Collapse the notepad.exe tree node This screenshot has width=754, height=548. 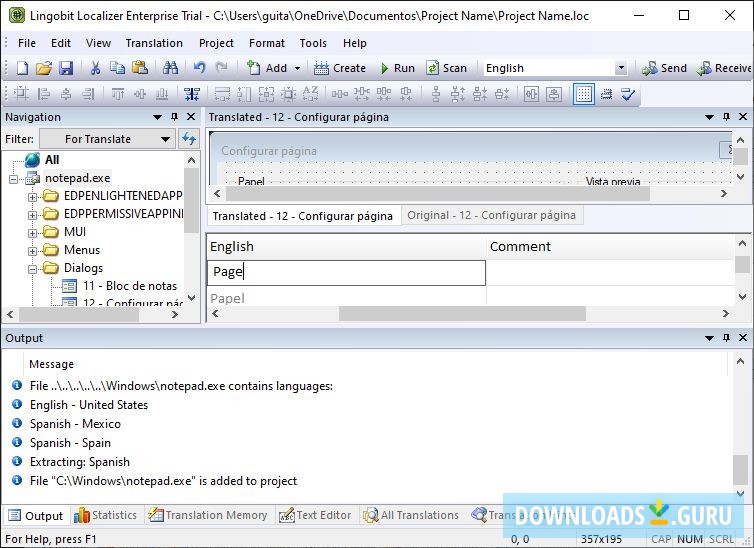click(13, 179)
